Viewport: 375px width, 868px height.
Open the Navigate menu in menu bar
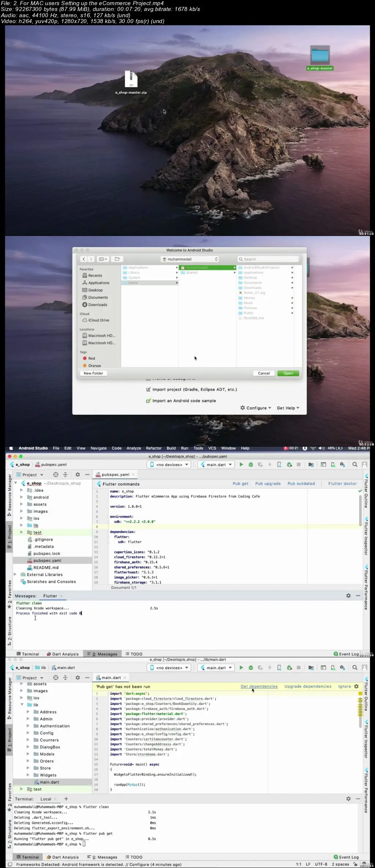tap(99, 448)
